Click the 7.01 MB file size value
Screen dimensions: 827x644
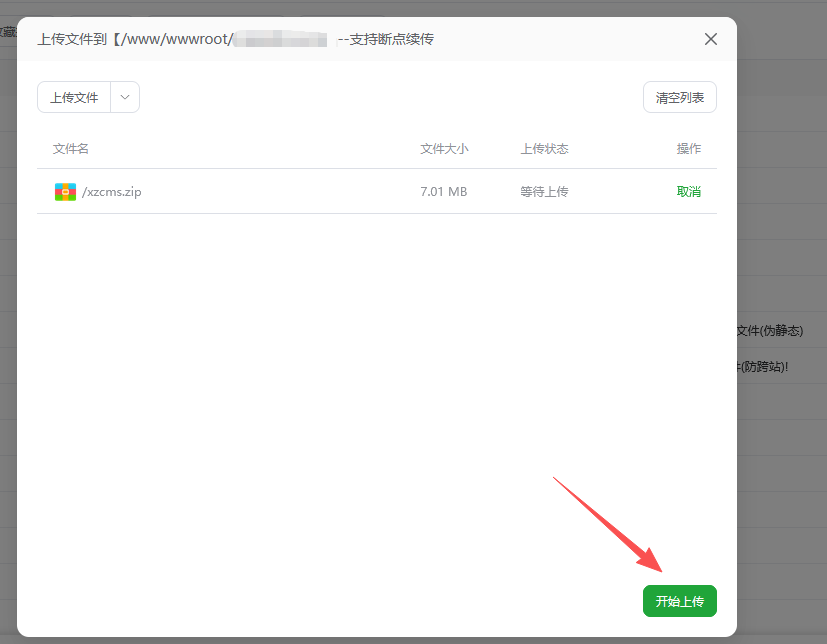(443, 192)
